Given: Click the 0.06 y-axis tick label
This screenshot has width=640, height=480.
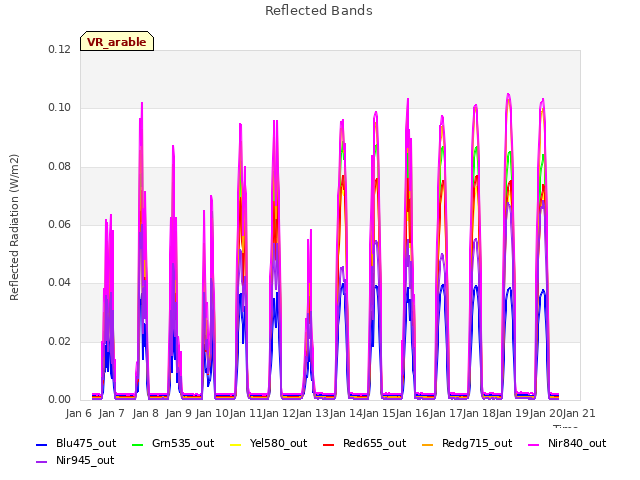Looking at the screenshot, I should click(x=60, y=224).
